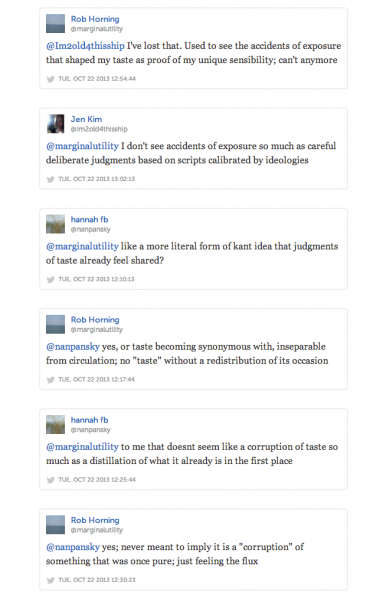Image resolution: width=383 pixels, height=602 pixels.
Task: Click @nanpansky mention in the last tweet
Action: tap(73, 547)
